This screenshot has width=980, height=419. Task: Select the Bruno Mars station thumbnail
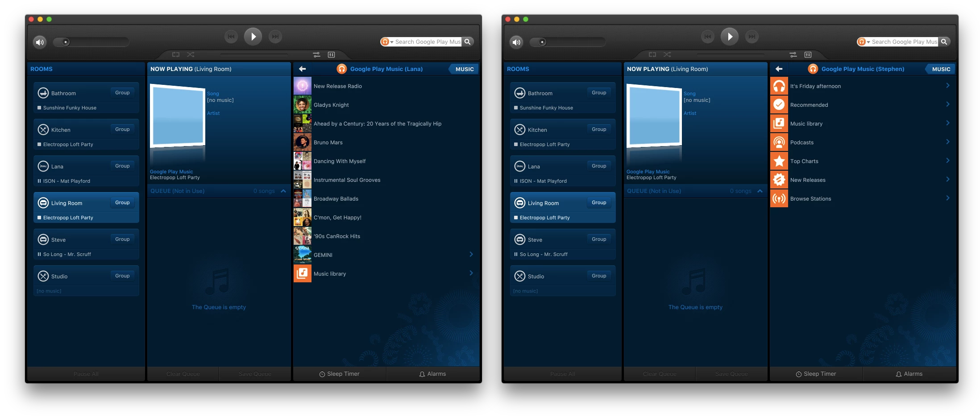(303, 142)
